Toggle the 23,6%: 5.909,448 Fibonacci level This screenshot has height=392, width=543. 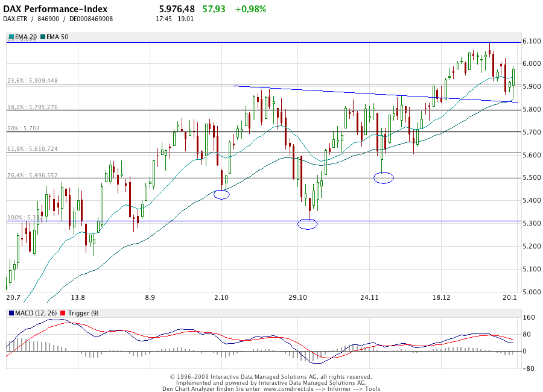[33, 80]
